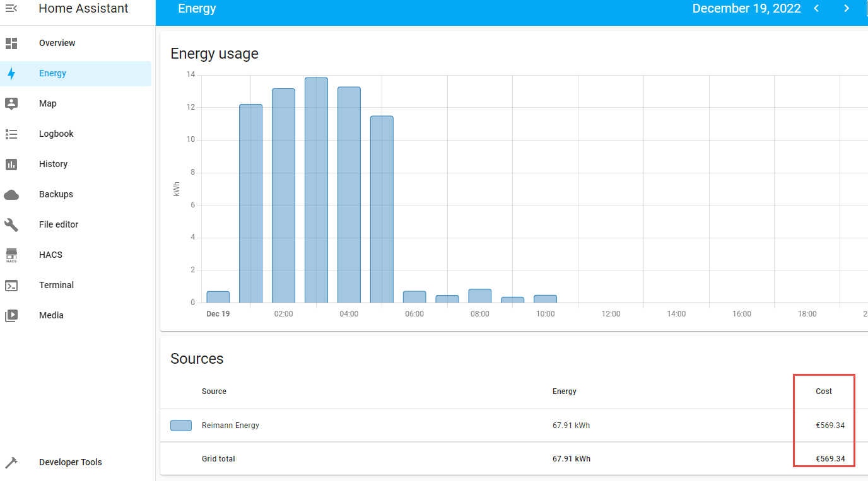This screenshot has height=481, width=868.
Task: Click the Terminal console icon
Action: pos(11,285)
